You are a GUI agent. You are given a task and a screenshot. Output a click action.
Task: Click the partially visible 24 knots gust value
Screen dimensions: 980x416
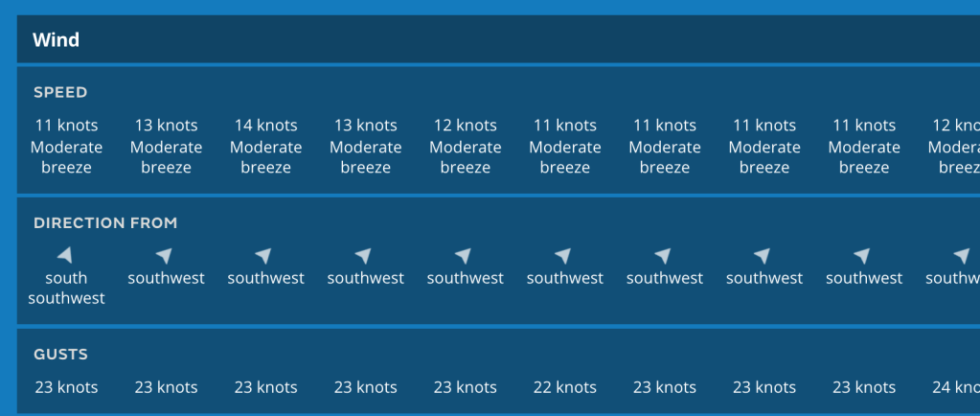click(x=956, y=387)
